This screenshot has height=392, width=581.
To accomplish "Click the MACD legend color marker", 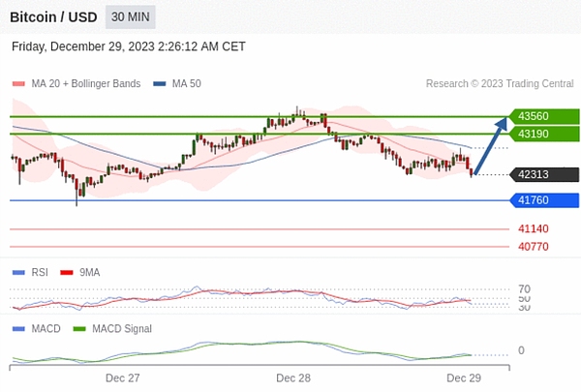I will [17, 329].
